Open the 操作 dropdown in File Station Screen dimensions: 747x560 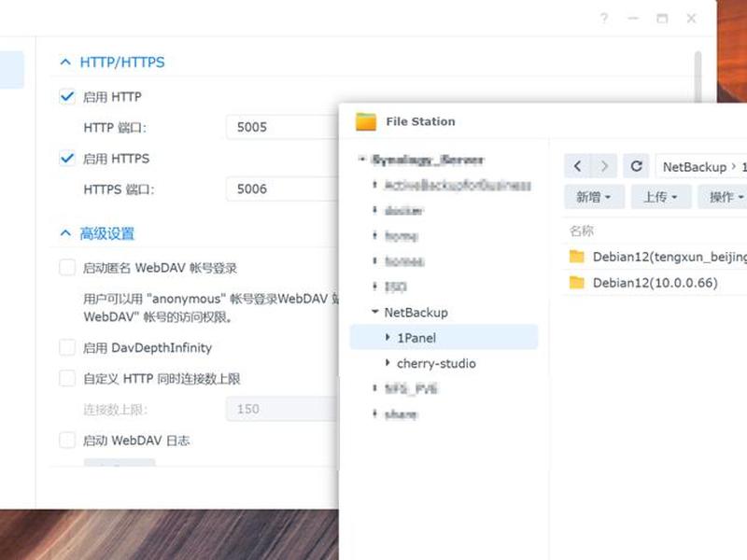723,197
